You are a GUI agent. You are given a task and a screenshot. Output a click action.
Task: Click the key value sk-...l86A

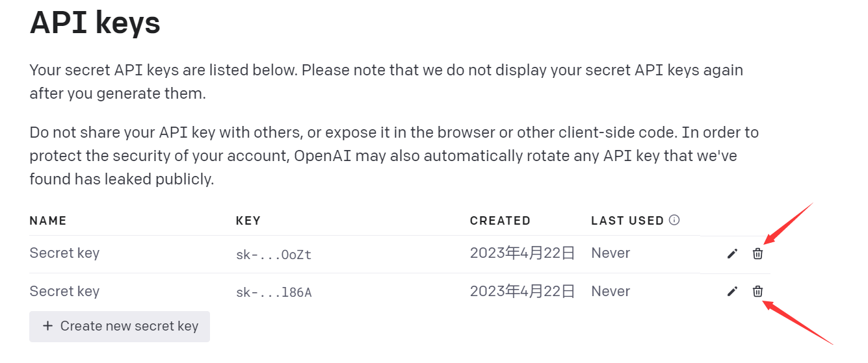point(274,293)
